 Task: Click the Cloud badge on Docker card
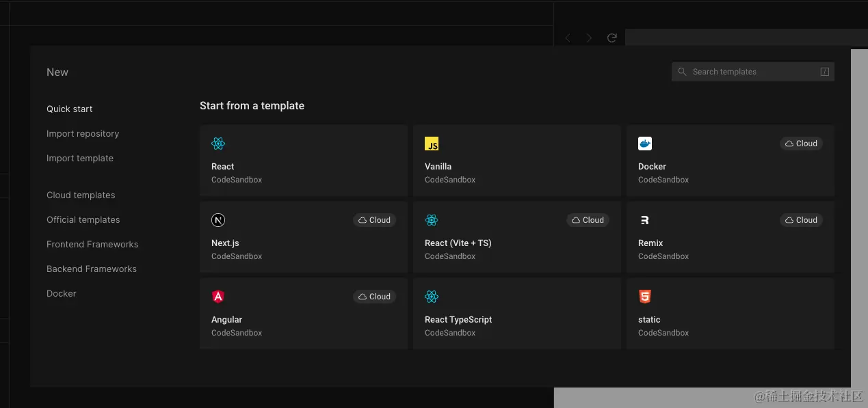801,144
